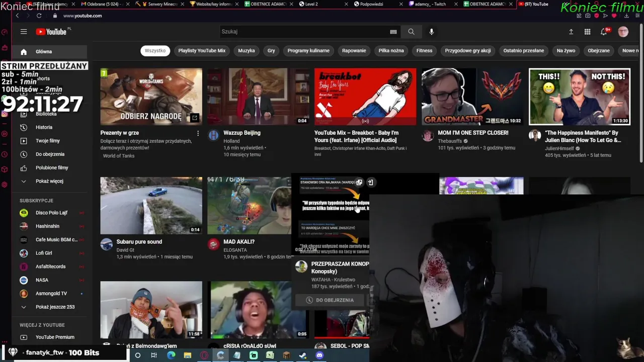Viewport: 644px width, 362px height.
Task: Open File Explorer from taskbar
Action: (x=187, y=355)
